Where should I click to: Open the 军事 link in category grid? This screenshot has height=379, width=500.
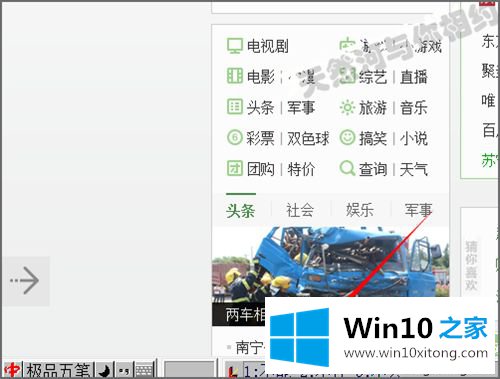pyautogui.click(x=301, y=107)
